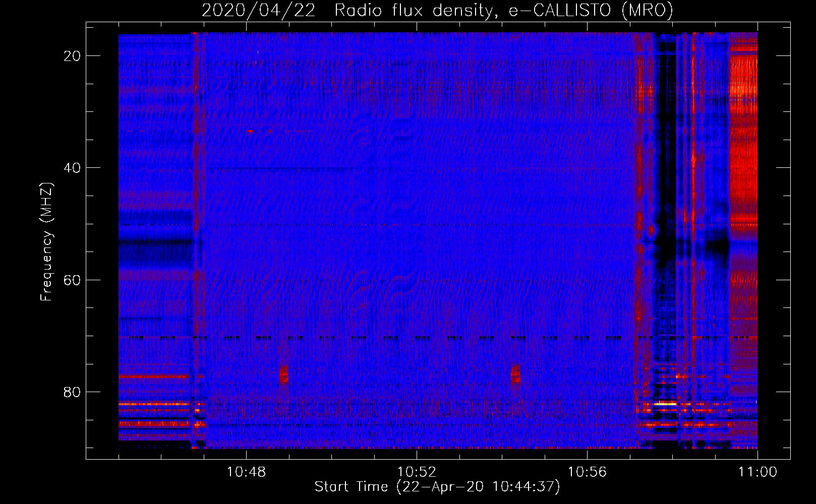Click the 10:48 time tick label
Image resolution: width=816 pixels, height=504 pixels.
point(246,472)
